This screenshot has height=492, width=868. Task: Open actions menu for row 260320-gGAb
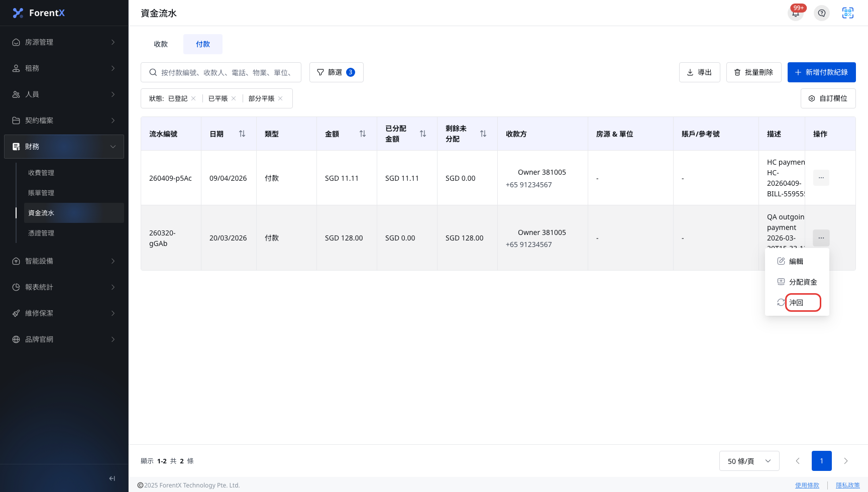click(x=821, y=238)
